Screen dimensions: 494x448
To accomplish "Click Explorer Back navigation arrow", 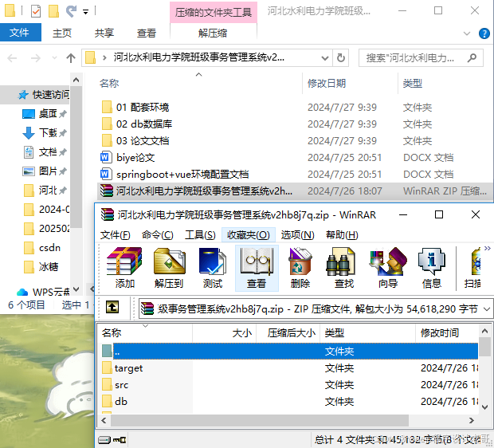I will 12,58.
